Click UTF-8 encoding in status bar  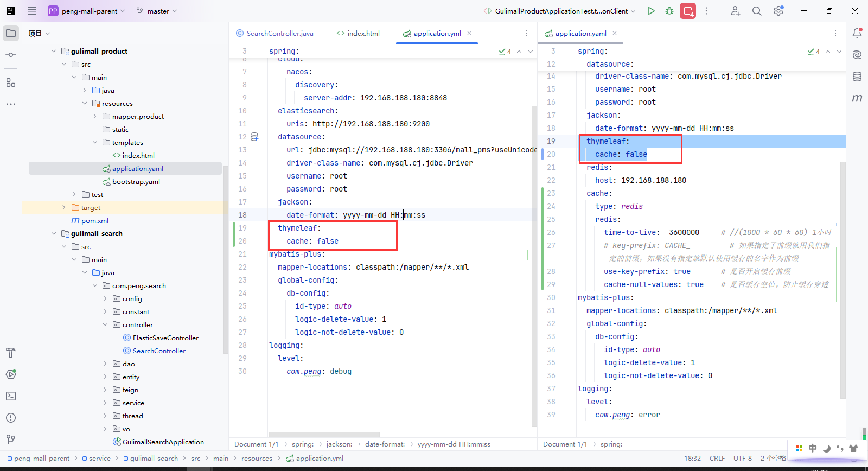click(743, 458)
